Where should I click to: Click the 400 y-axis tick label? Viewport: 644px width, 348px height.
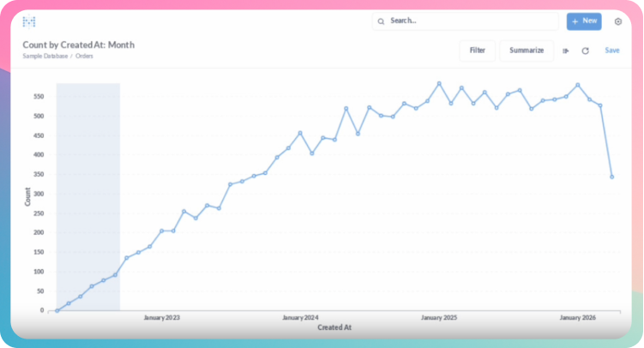[x=39, y=155]
